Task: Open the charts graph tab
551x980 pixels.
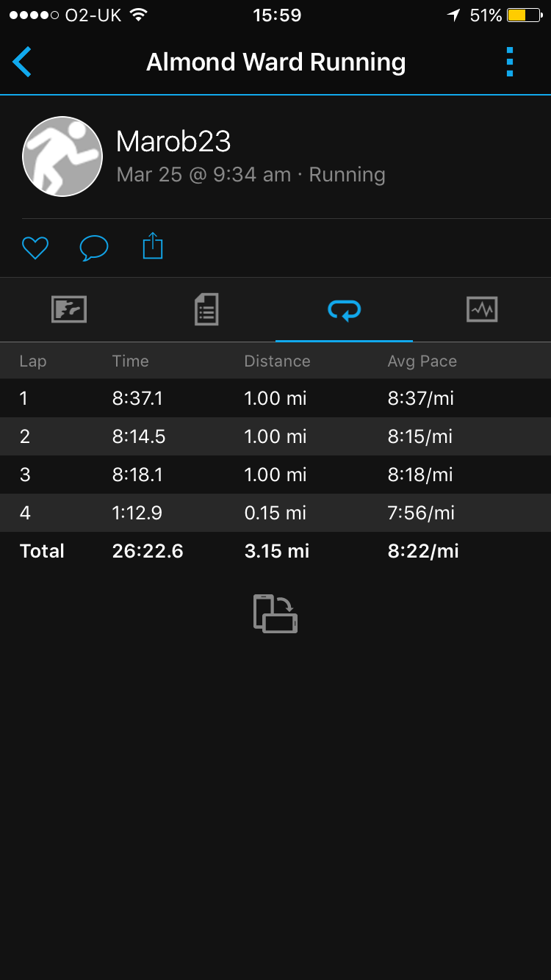Action: click(x=482, y=309)
